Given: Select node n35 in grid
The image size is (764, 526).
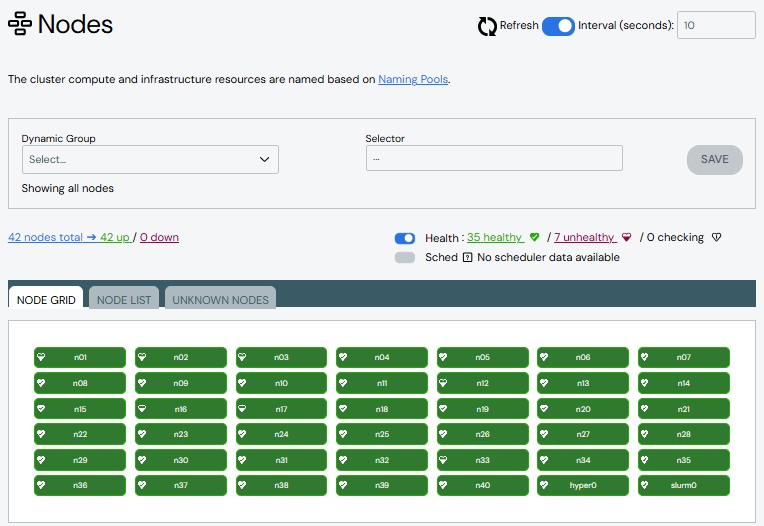Looking at the screenshot, I should coord(684,459).
